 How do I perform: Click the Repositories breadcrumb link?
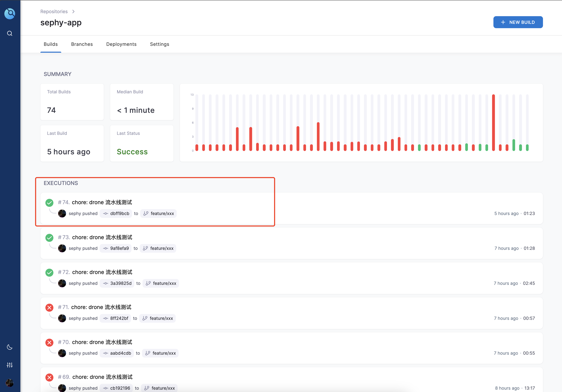[54, 11]
